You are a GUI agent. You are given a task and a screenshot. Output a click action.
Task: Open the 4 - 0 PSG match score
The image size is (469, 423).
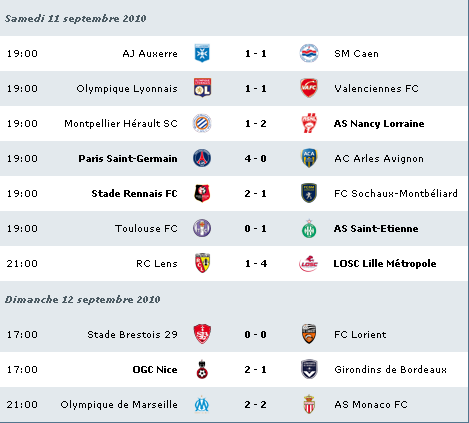click(255, 159)
